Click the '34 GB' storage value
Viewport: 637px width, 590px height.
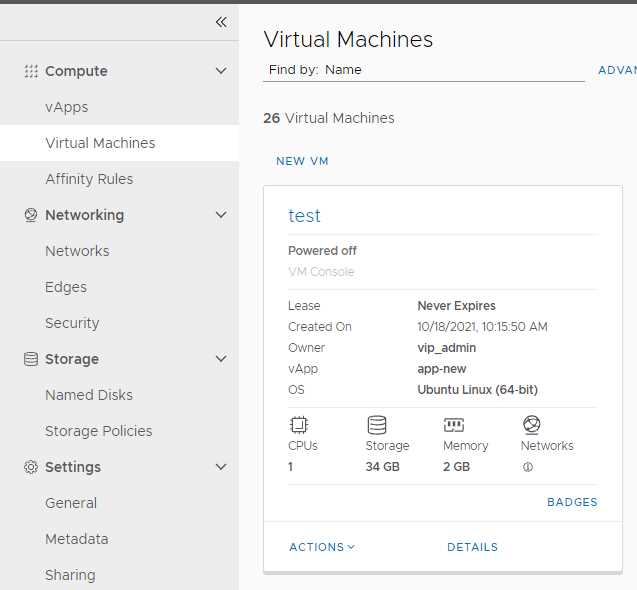coord(382,466)
